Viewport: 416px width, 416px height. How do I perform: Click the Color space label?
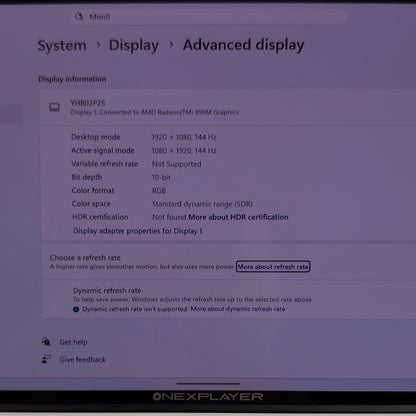click(91, 204)
